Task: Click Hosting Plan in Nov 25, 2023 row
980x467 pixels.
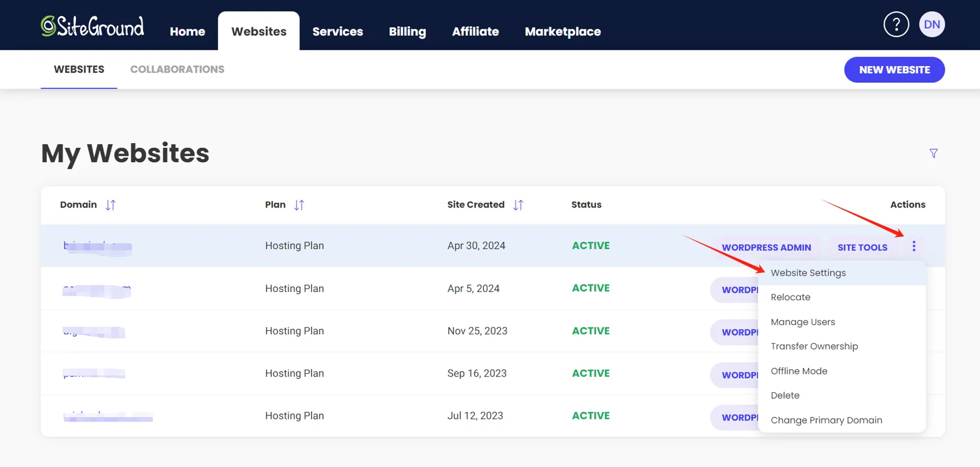Action: coord(294,331)
